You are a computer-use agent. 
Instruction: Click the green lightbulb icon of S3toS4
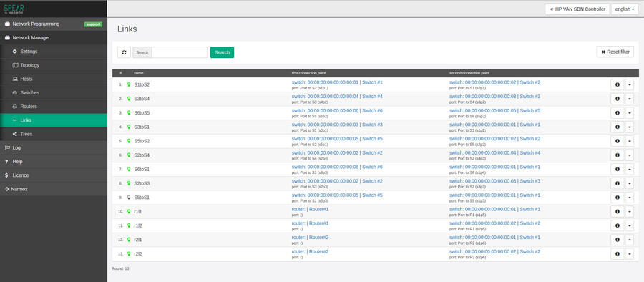click(x=129, y=99)
